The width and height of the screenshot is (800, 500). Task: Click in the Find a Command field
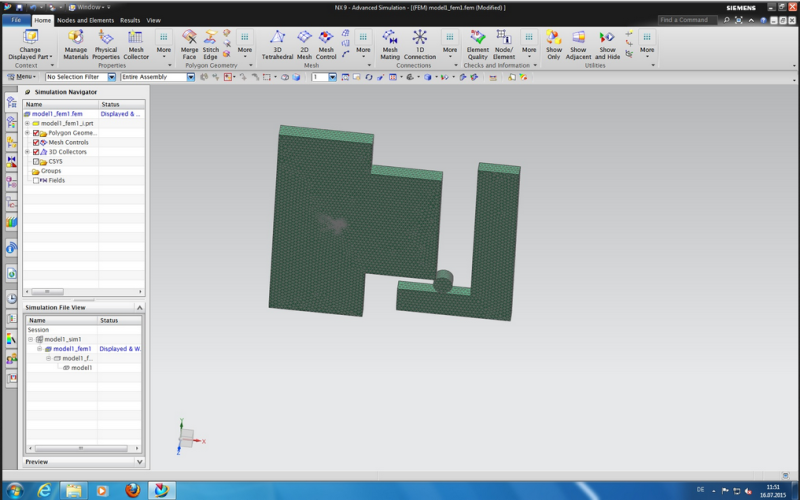point(687,20)
